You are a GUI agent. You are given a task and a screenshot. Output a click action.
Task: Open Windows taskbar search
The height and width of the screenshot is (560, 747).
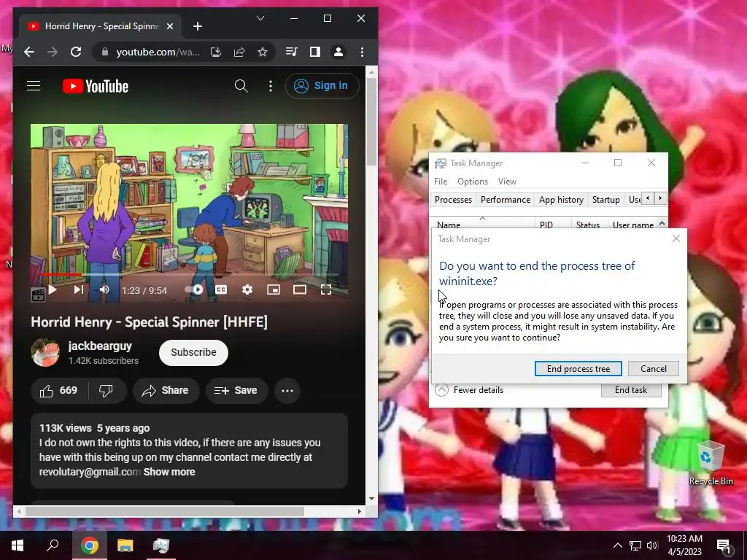(53, 545)
